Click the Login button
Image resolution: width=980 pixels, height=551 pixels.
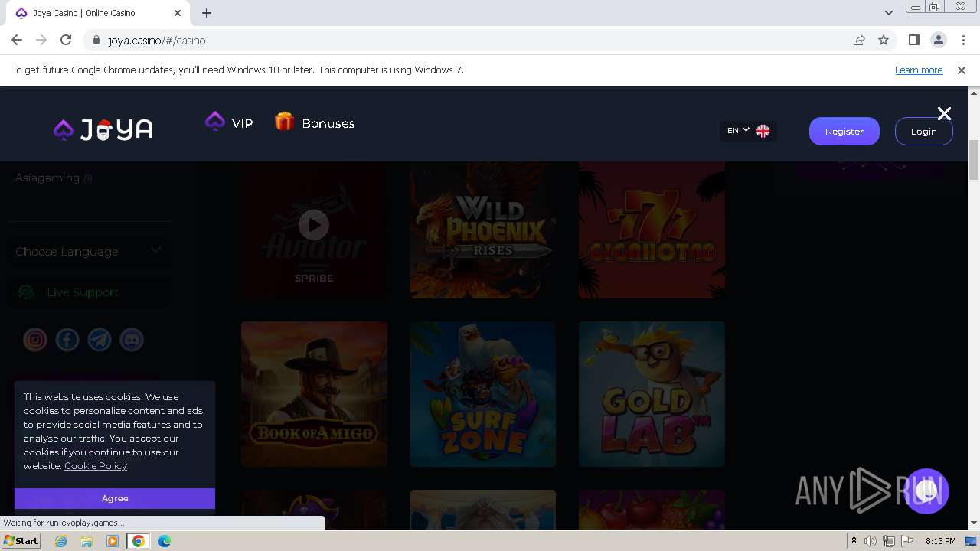coord(923,131)
